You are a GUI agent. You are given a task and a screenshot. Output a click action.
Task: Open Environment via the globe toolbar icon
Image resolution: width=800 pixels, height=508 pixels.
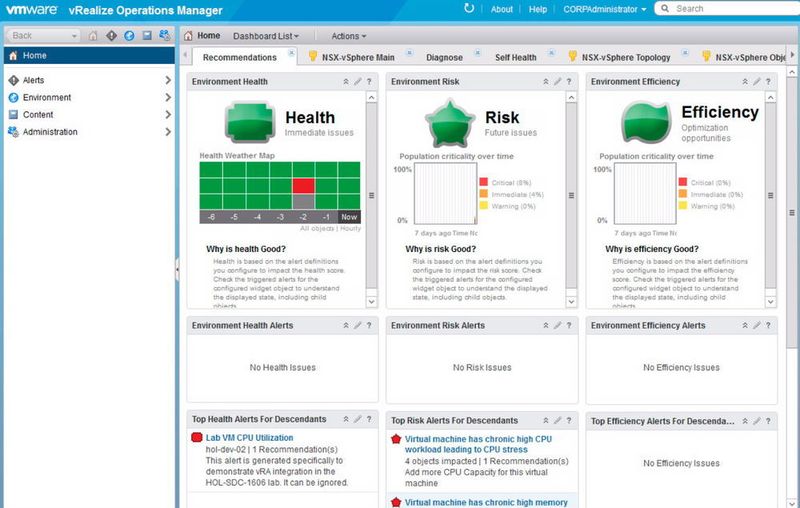[x=129, y=36]
